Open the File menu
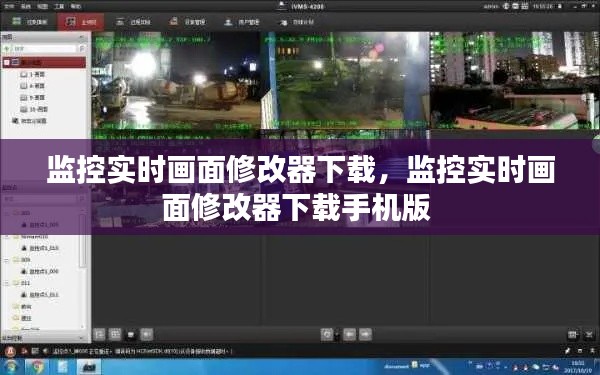Image resolution: width=600 pixels, height=375 pixels. pos(8,6)
